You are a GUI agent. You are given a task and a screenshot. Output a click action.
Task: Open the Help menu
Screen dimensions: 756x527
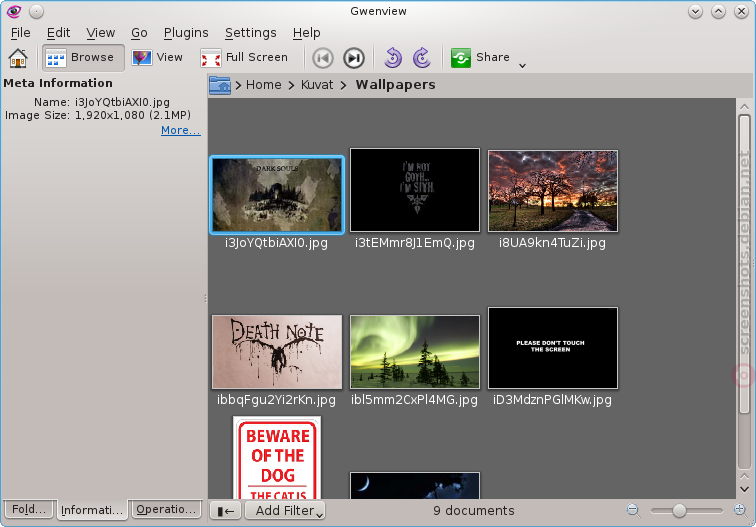306,33
